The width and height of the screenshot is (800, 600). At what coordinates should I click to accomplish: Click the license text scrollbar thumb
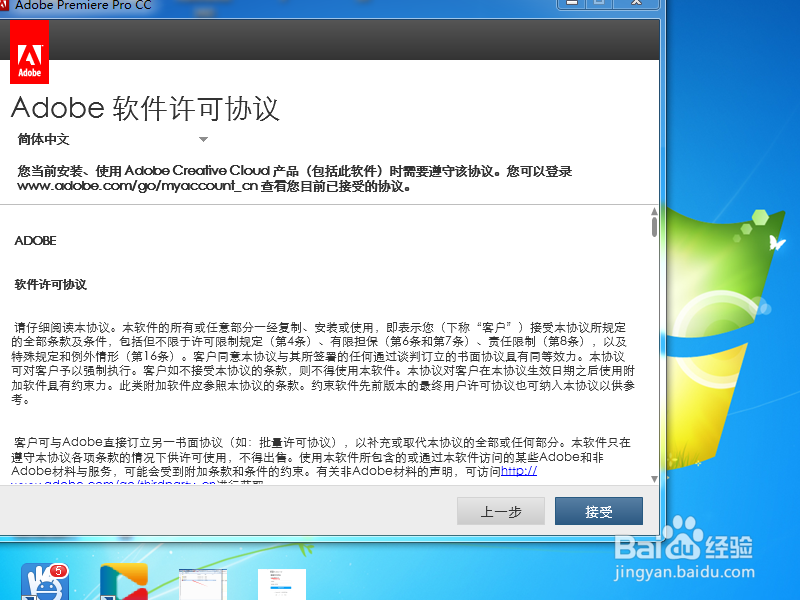tap(654, 227)
